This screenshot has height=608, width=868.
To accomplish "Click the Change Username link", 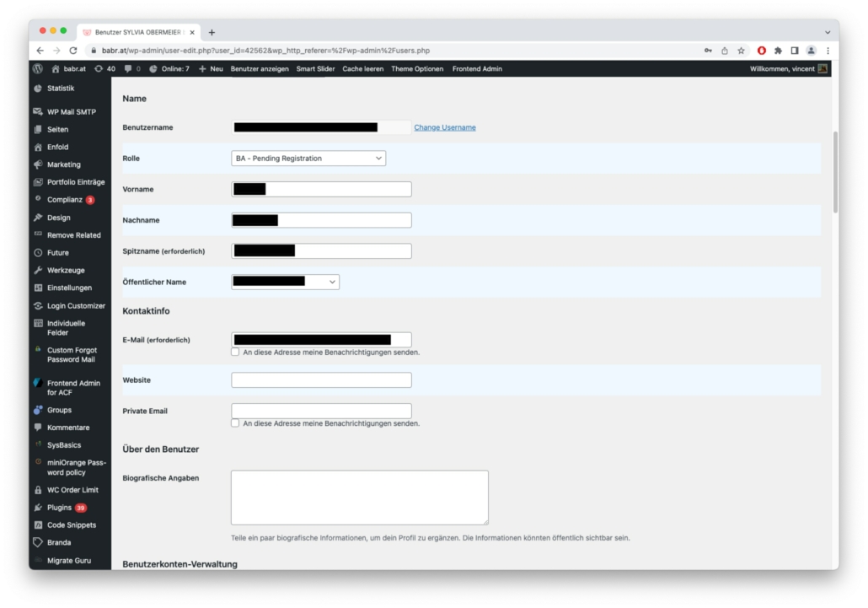I will tap(445, 127).
